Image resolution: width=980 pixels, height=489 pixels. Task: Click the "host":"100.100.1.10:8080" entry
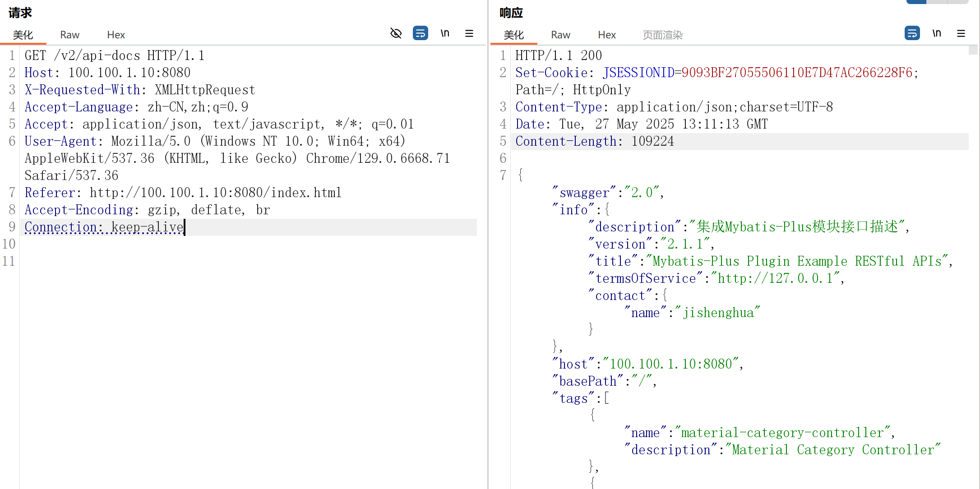point(647,364)
